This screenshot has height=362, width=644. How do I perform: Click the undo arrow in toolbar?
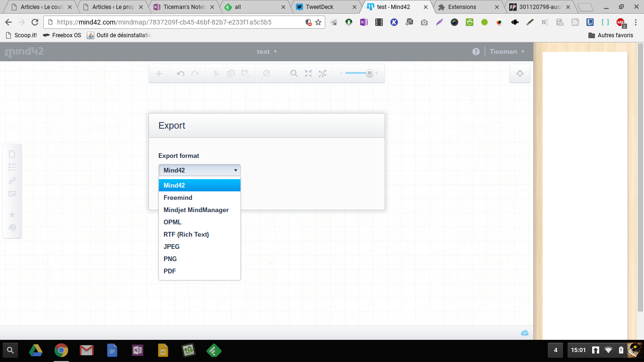click(x=181, y=74)
